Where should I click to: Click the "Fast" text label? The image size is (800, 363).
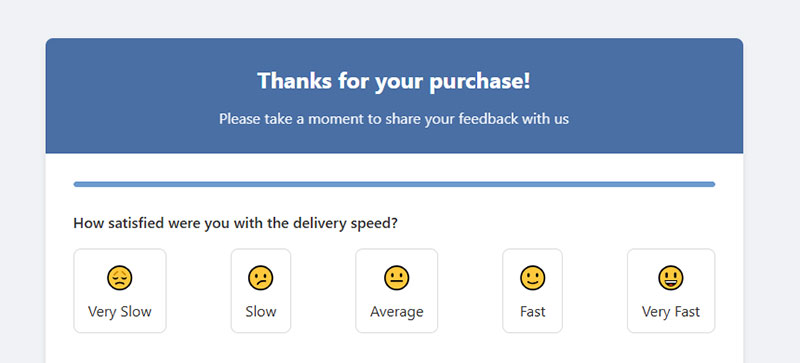coord(533,311)
